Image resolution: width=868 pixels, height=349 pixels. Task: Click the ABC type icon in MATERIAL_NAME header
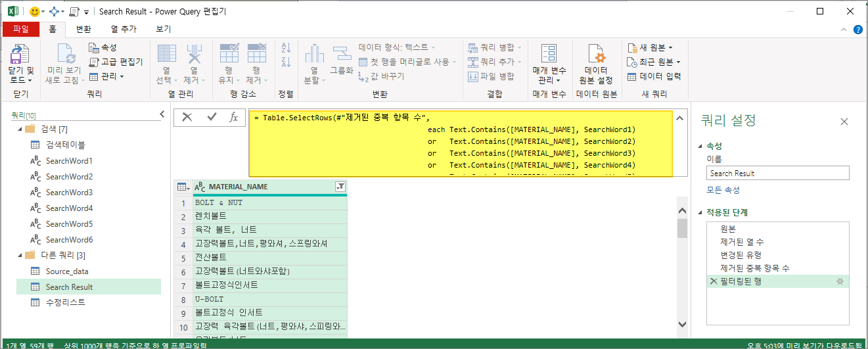[200, 187]
